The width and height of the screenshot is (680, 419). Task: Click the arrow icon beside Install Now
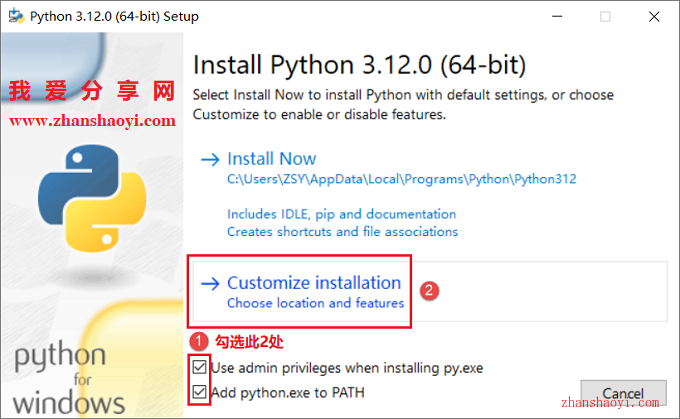(x=210, y=160)
